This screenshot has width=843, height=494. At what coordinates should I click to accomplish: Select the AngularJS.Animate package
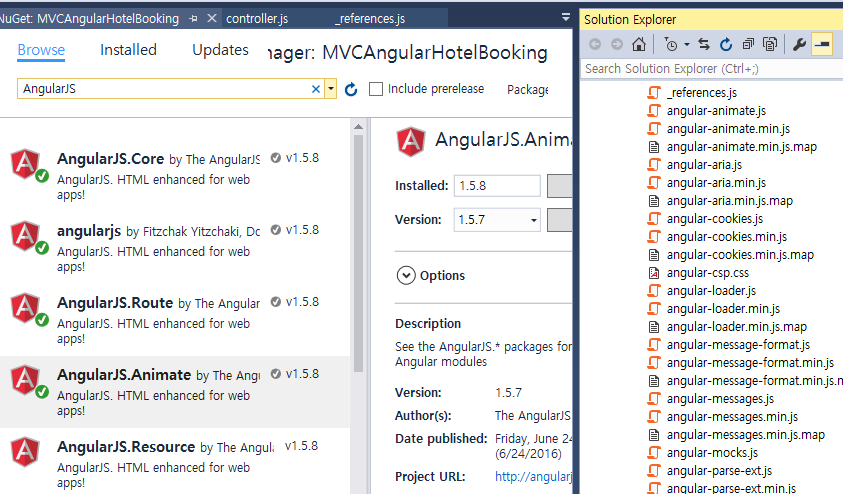tap(175, 392)
